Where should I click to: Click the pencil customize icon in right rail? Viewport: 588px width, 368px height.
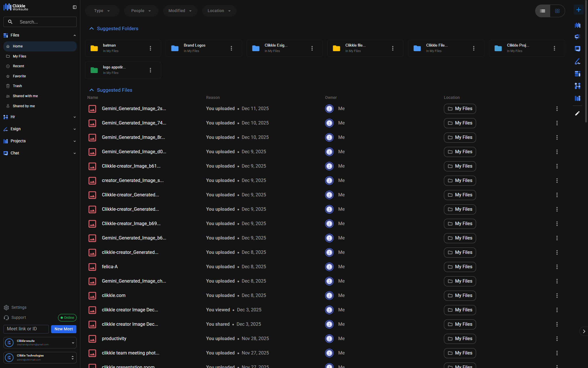click(x=577, y=113)
